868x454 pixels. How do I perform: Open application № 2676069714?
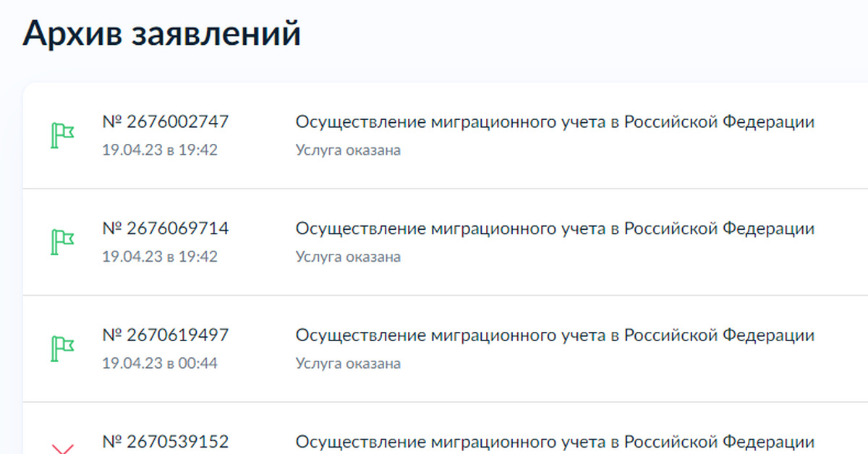pos(166,228)
